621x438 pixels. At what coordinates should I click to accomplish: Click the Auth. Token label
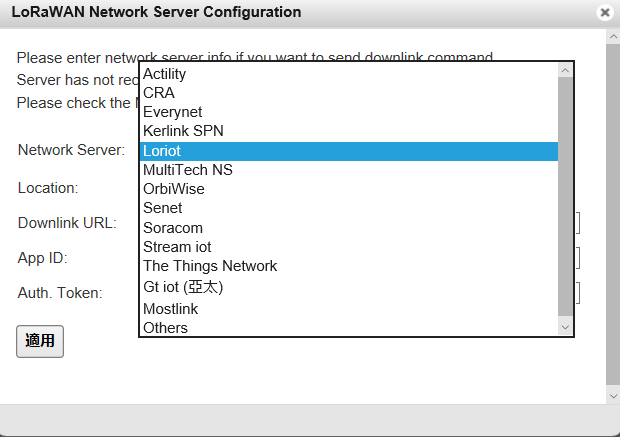(x=60, y=293)
